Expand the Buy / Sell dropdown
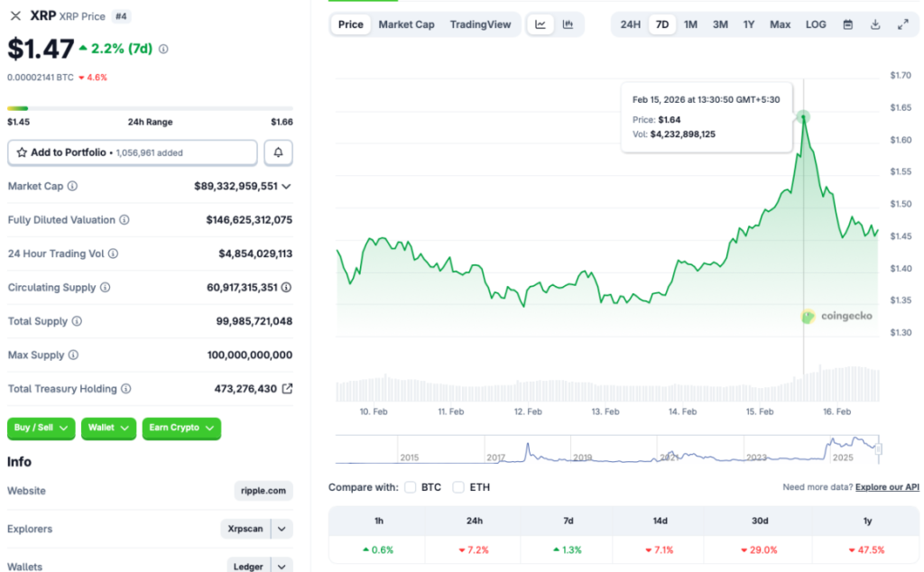Screen dimensions: 924x572 (x=42, y=428)
